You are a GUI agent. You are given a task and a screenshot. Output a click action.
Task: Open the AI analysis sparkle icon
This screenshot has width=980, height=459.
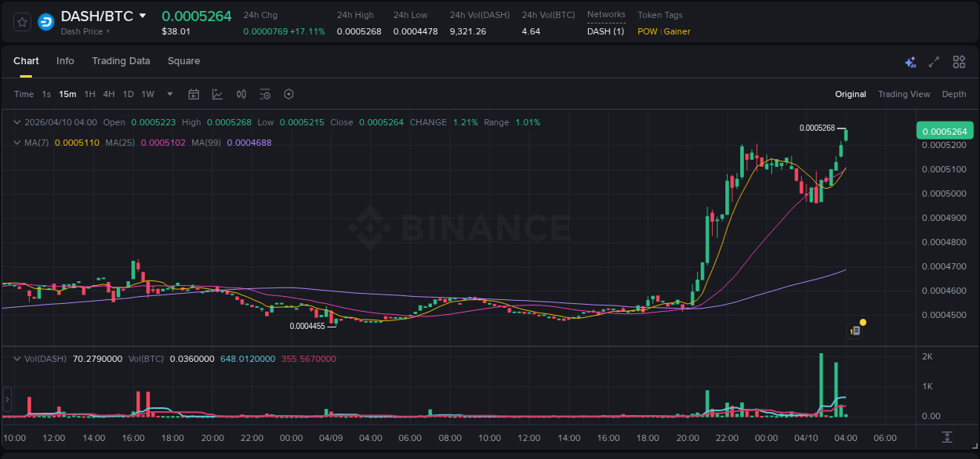[x=910, y=62]
